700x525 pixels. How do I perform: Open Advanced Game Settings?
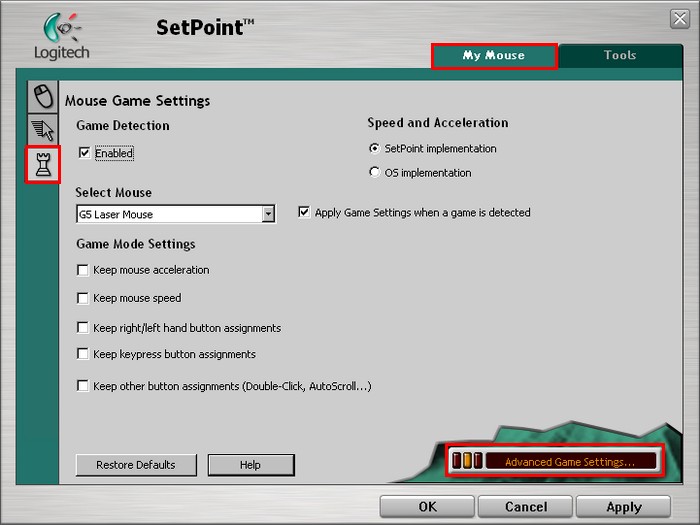570,462
